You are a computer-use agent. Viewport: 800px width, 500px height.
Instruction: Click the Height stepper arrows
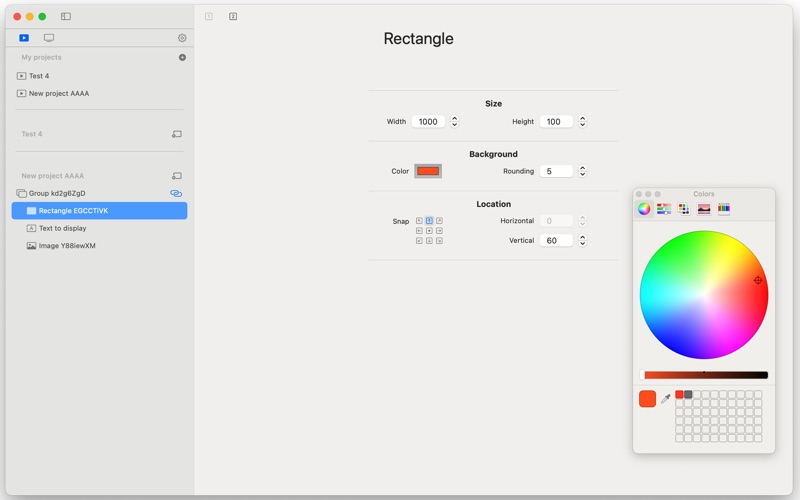tap(583, 121)
